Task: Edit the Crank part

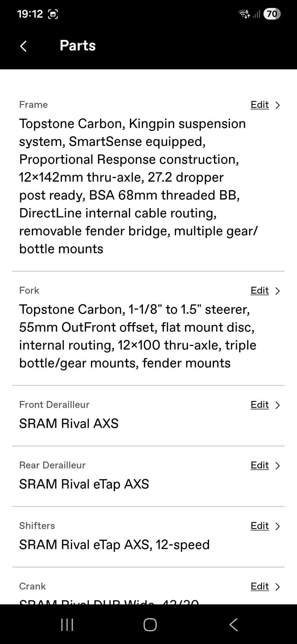Action: coord(260,586)
